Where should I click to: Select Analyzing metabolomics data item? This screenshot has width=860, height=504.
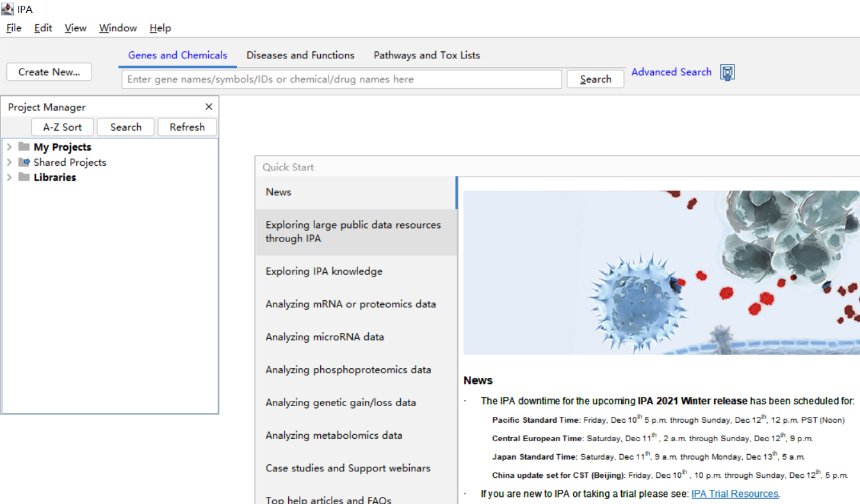point(356,435)
